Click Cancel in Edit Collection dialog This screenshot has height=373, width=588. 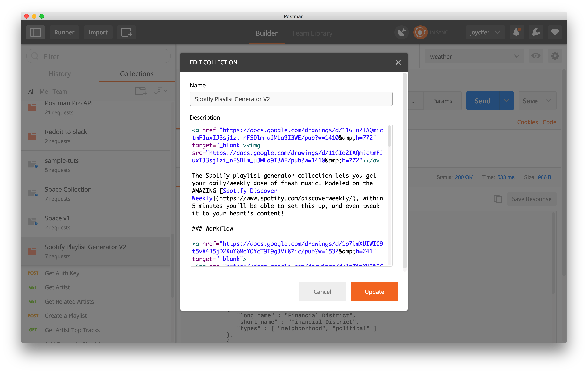322,292
